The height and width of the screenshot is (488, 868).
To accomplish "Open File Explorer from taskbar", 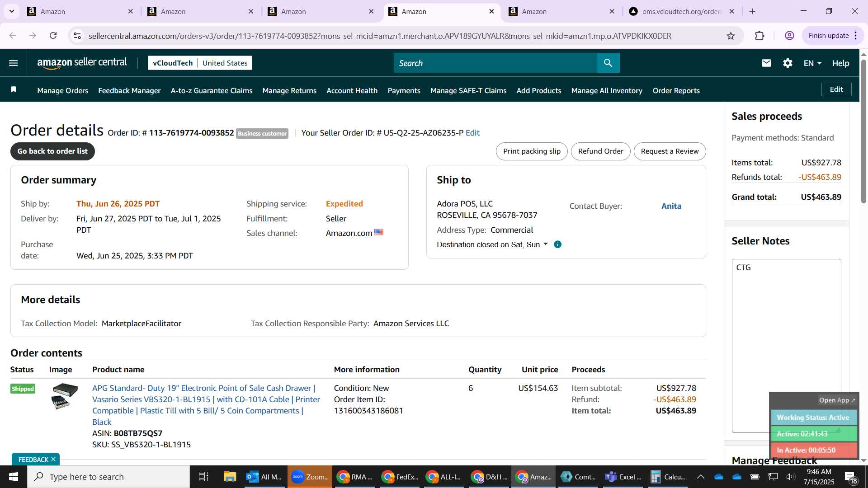I will 230,477.
